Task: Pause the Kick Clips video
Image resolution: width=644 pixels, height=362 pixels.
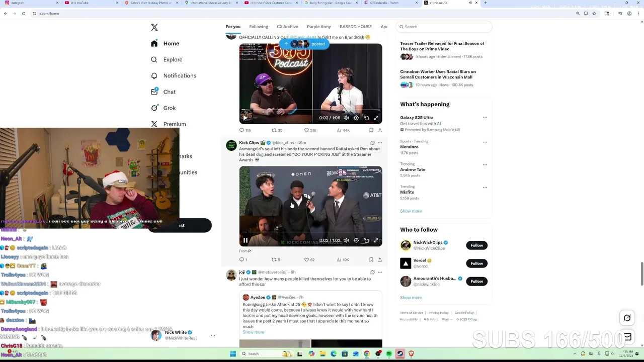Action: click(246, 240)
